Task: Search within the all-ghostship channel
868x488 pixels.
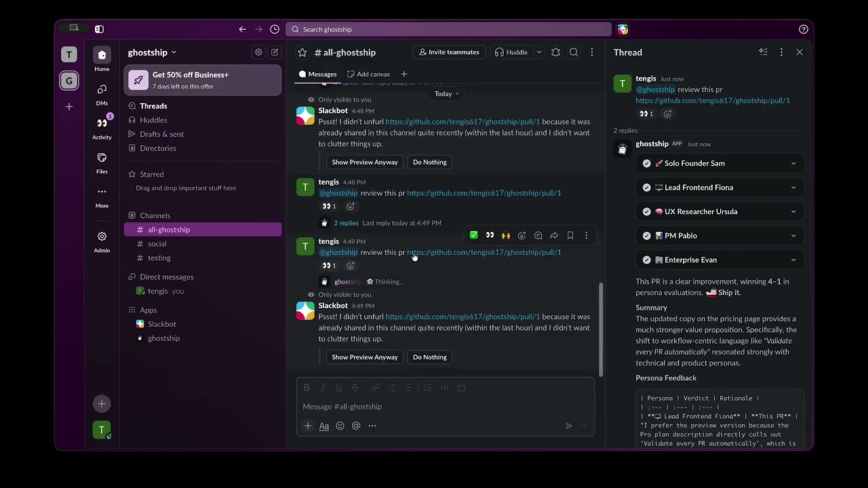Action: pos(574,52)
